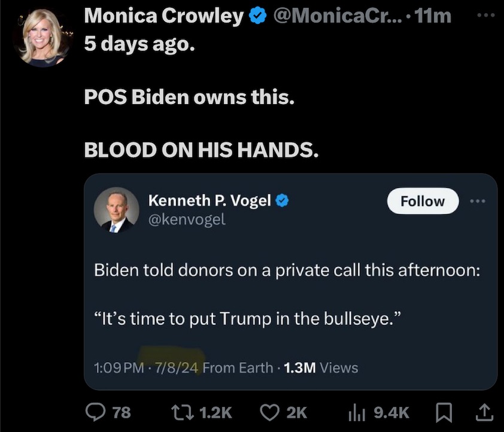The width and height of the screenshot is (504, 432).
Task: Click the reply comment bubble icon
Action: tap(97, 412)
